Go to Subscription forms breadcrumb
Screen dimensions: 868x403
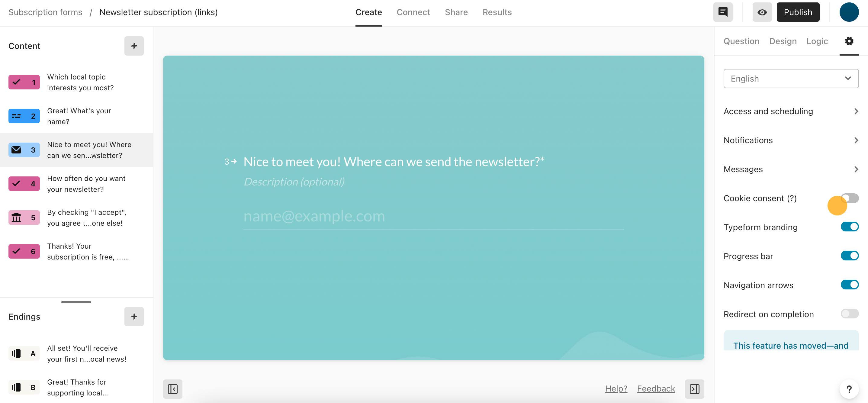pos(45,12)
